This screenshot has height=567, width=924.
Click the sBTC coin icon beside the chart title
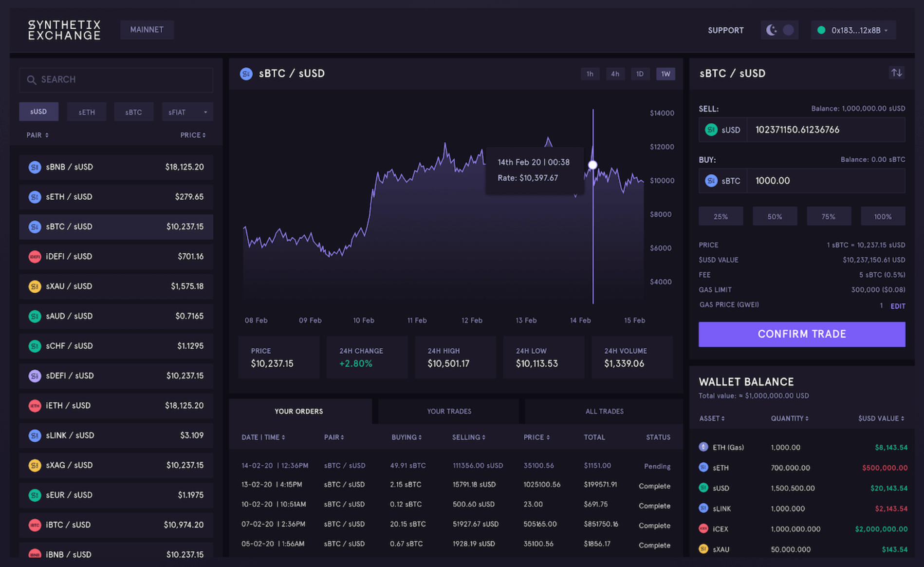(x=246, y=74)
